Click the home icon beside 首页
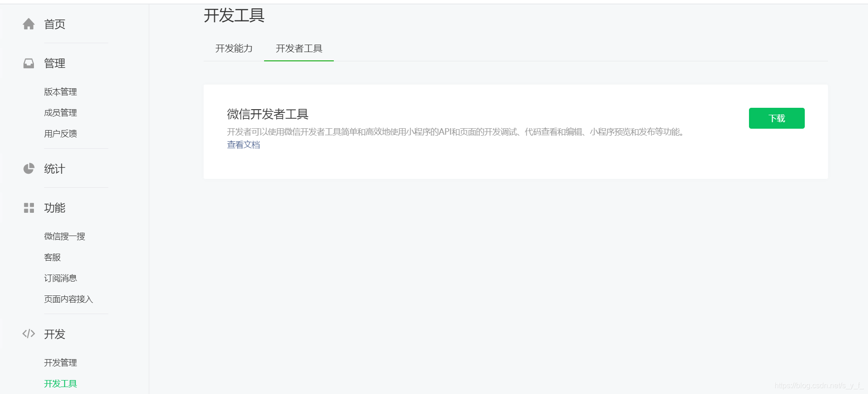Viewport: 868px width, 394px height. [x=29, y=24]
